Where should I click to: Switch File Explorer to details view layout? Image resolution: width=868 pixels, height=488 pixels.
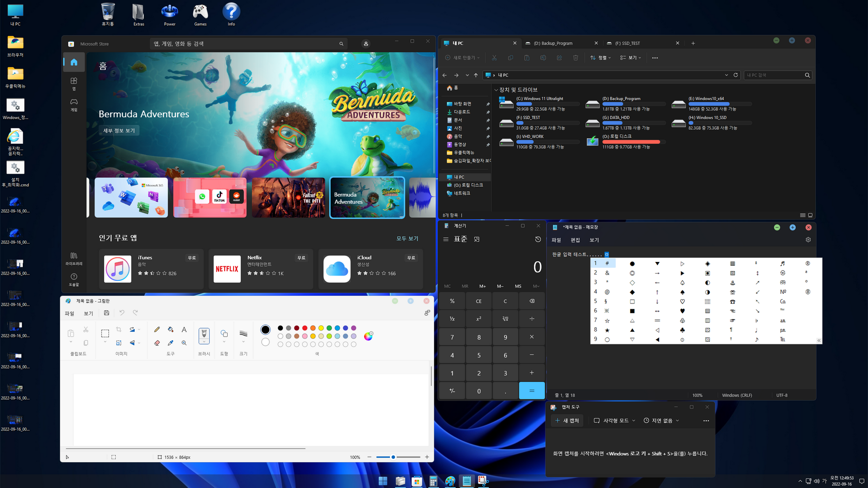803,215
